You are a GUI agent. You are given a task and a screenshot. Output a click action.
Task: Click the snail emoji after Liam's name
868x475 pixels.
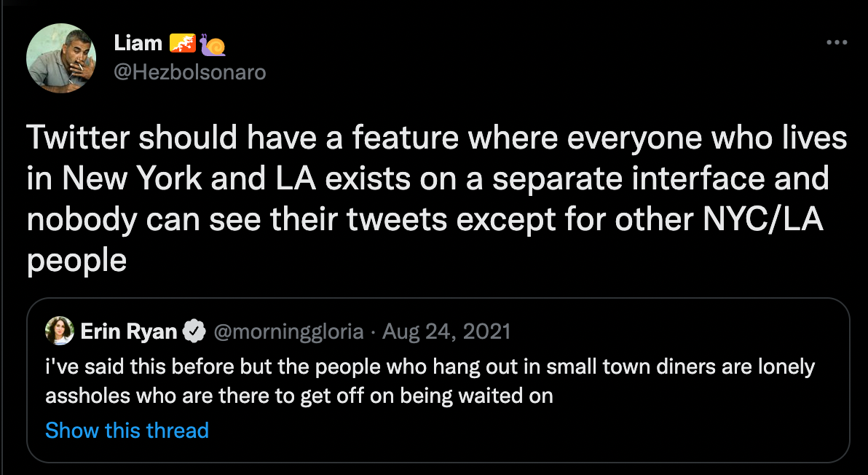pyautogui.click(x=212, y=44)
